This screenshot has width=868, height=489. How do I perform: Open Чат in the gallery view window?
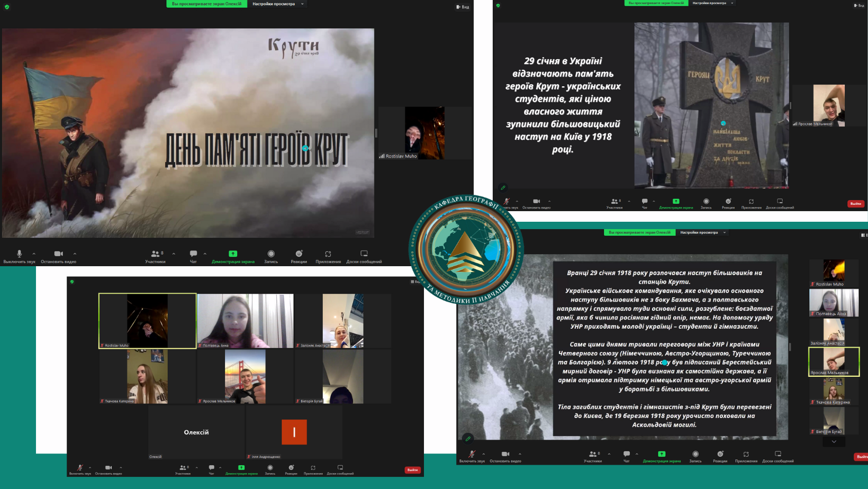click(x=211, y=469)
